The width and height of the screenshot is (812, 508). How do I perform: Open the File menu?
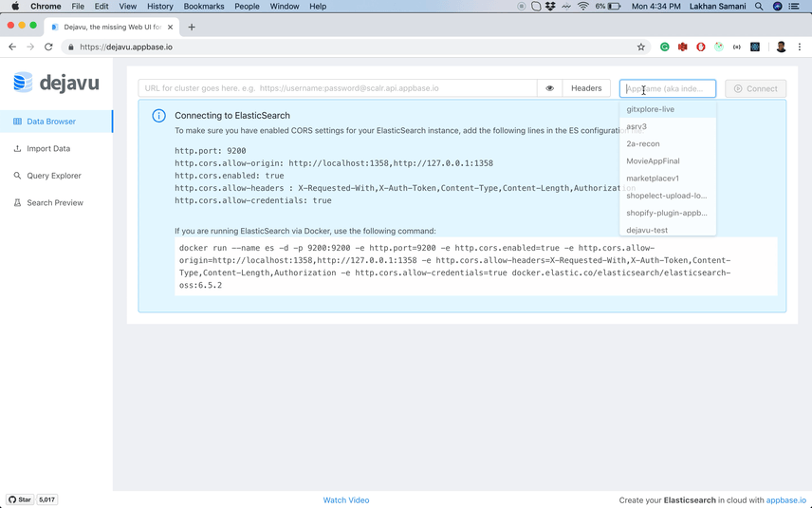click(x=78, y=7)
